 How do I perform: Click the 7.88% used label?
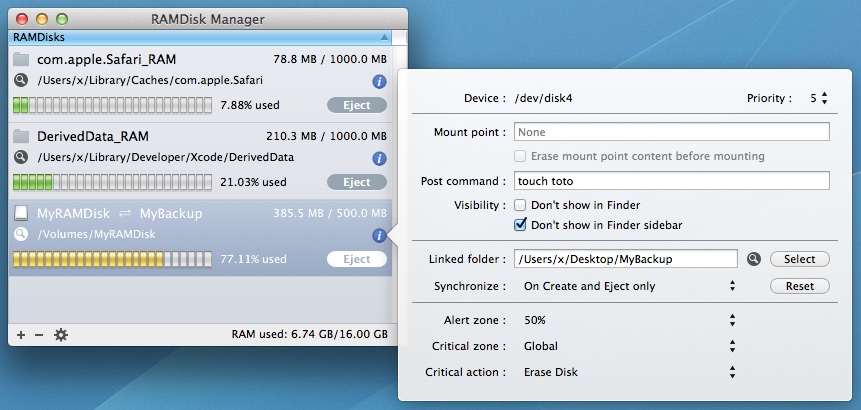250,105
